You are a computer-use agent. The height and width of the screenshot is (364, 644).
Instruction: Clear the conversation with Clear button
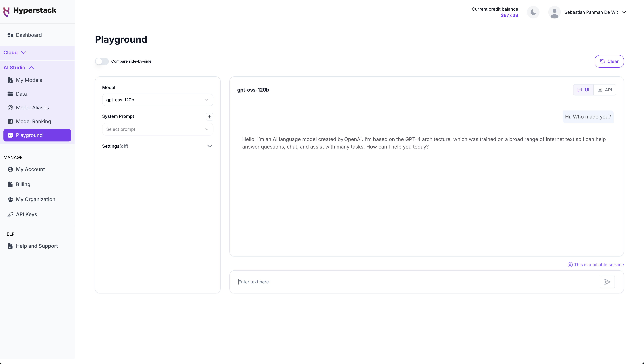(609, 62)
